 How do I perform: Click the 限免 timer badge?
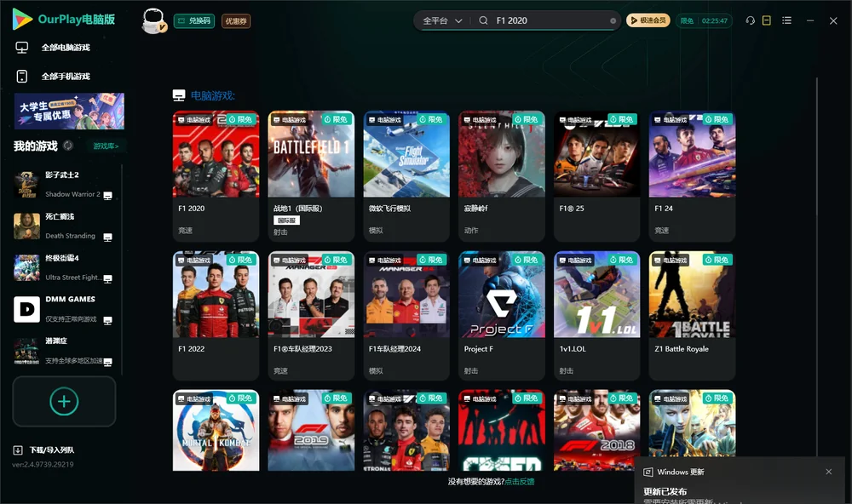[705, 20]
